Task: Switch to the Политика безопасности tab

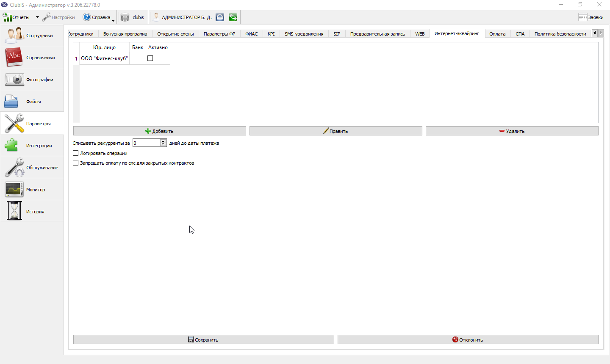Action: pos(560,34)
